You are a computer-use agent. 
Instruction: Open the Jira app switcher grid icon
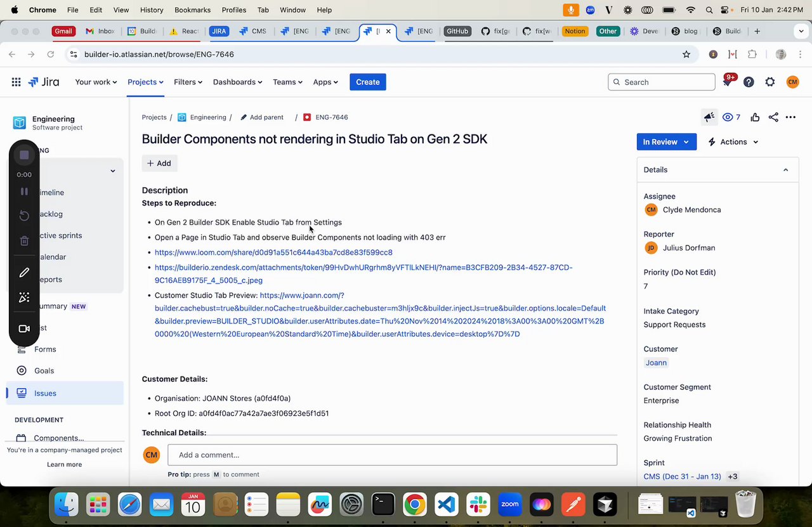click(16, 82)
